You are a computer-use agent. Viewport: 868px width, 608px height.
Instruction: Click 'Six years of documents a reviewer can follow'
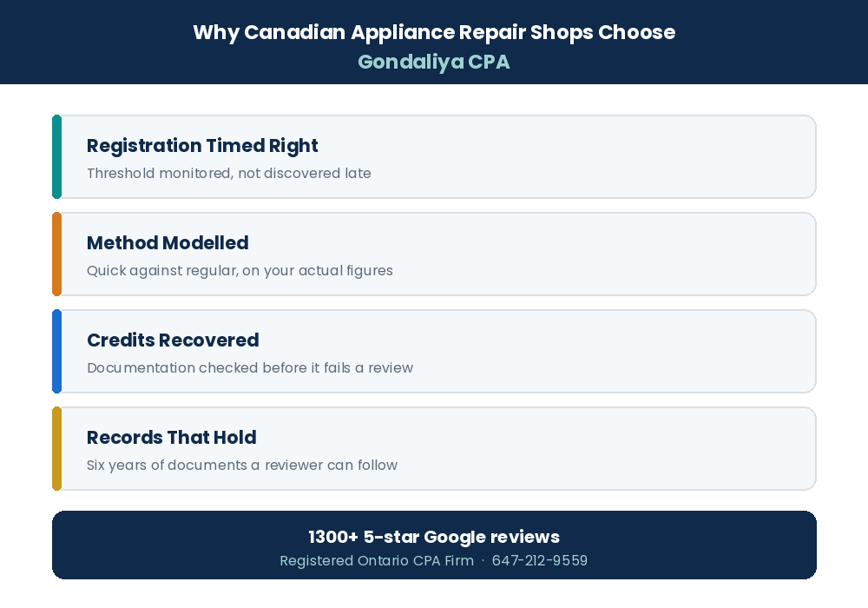(x=242, y=466)
